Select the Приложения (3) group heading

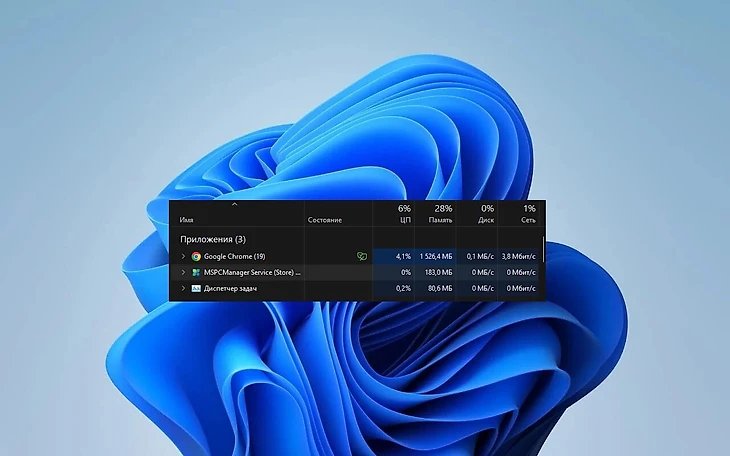click(213, 239)
